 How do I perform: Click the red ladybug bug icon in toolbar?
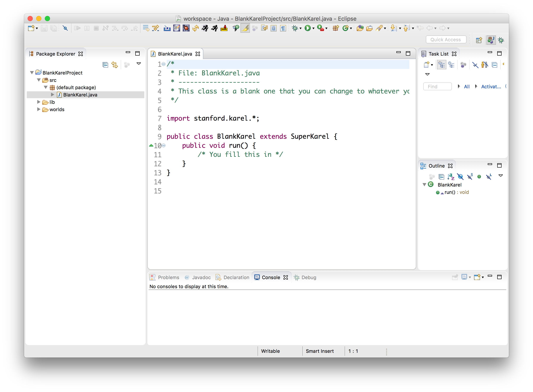(186, 28)
